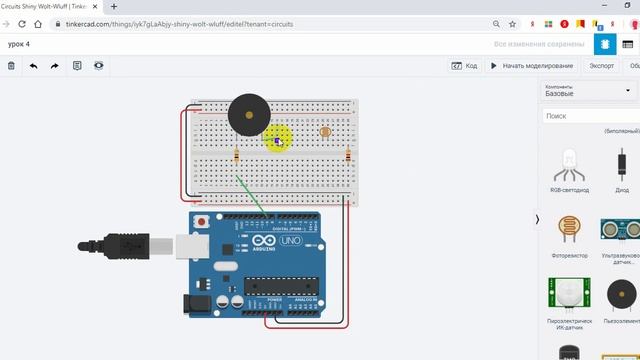This screenshot has height=360, width=640.
Task: Delete selected component with trash icon
Action: [11, 66]
